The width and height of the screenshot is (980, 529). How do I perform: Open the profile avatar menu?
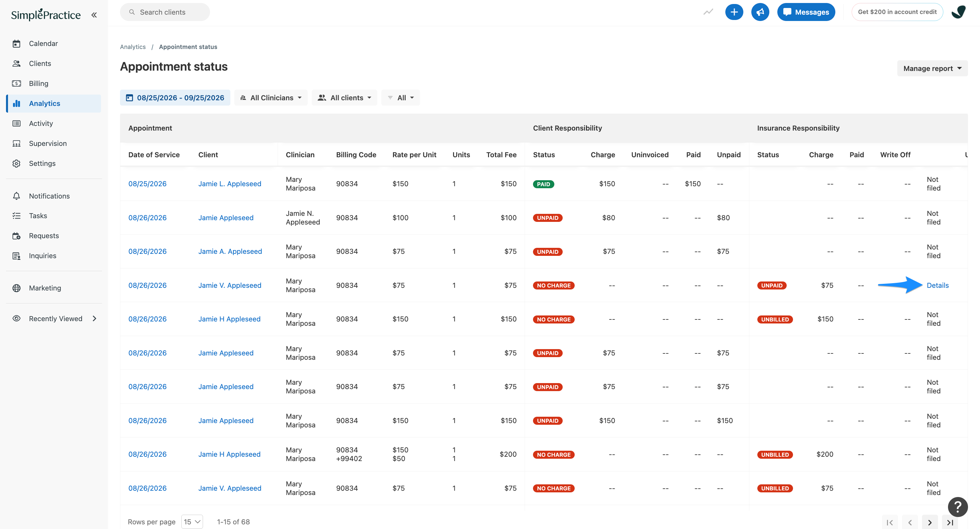958,12
